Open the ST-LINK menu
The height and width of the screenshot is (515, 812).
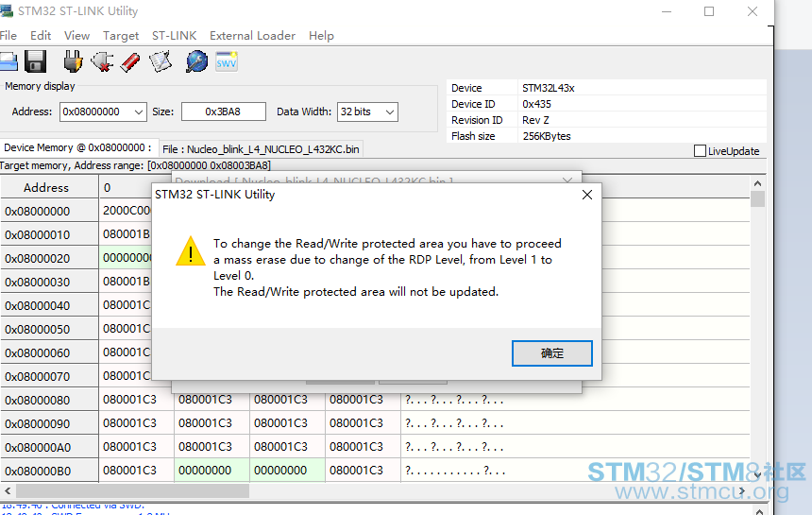[x=174, y=36]
